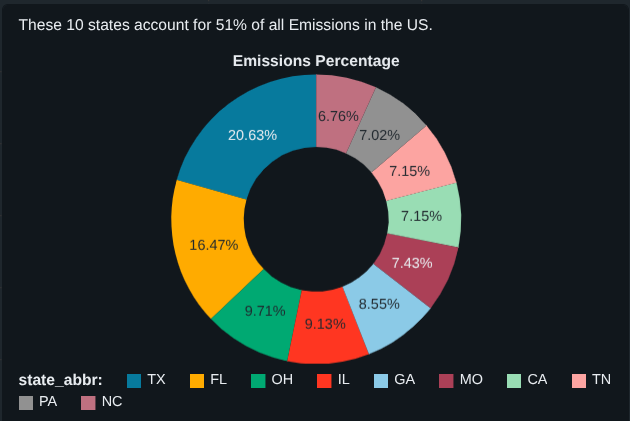Select the 8.55% light blue slice

[385, 304]
